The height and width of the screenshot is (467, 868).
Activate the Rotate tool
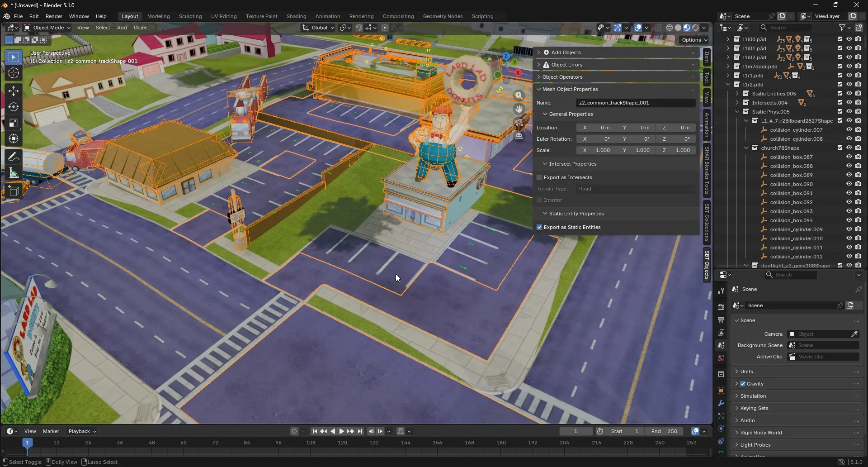[x=14, y=107]
